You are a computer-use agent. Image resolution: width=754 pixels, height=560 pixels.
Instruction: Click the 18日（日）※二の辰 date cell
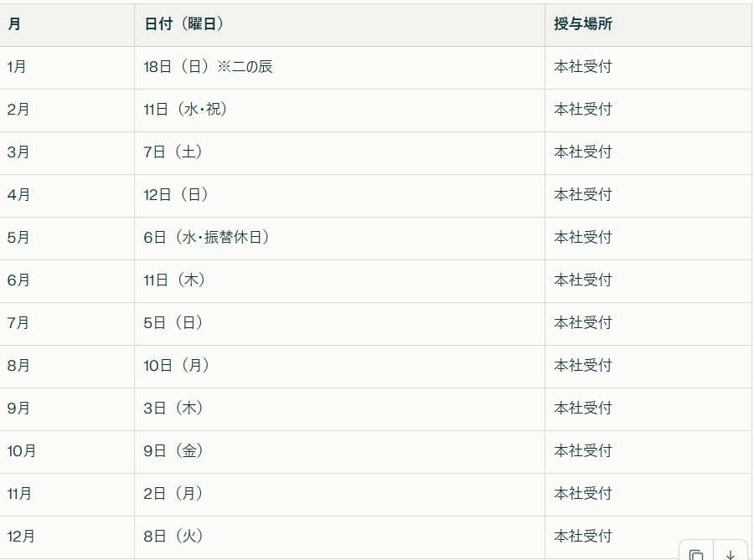(x=208, y=67)
